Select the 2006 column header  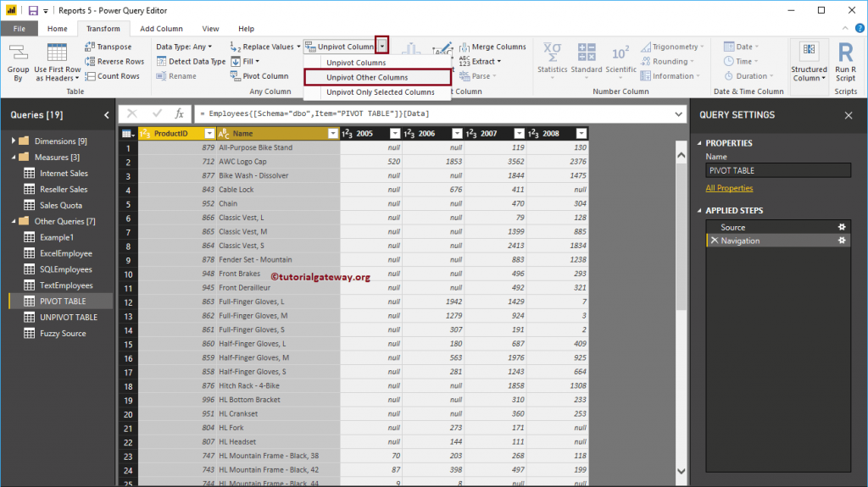pos(426,133)
